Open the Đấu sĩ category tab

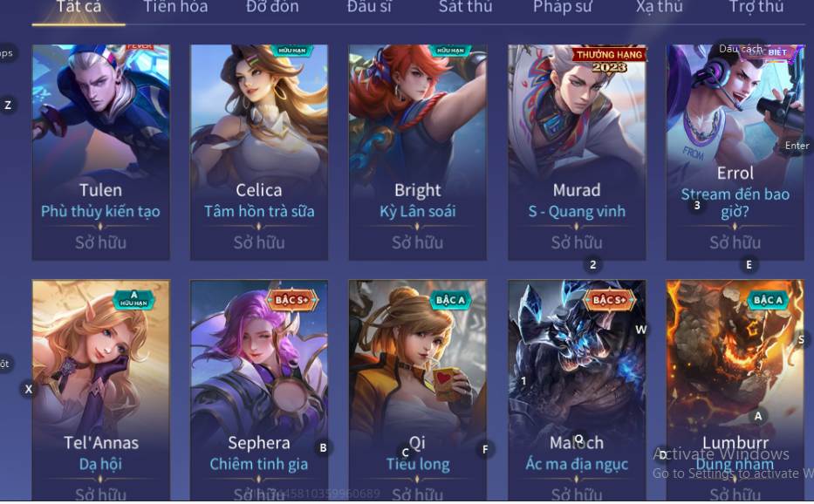(x=369, y=7)
